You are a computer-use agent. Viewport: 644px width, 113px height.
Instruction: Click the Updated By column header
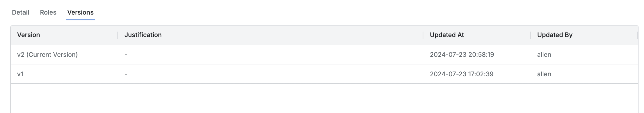point(555,35)
